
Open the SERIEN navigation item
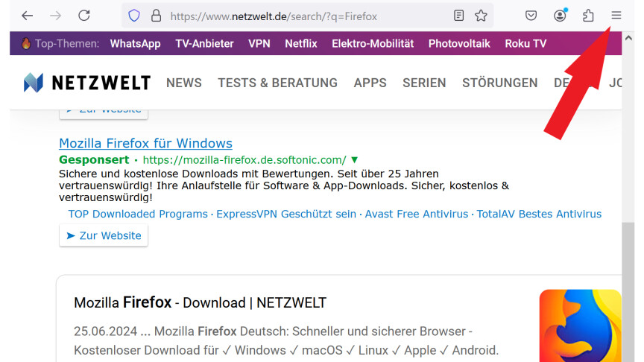point(424,83)
